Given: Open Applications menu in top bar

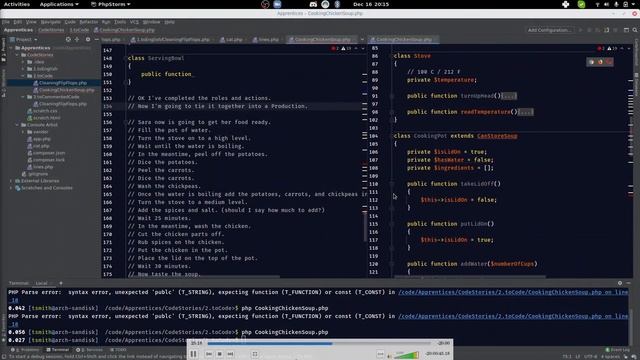Looking at the screenshot, I should point(59,4).
